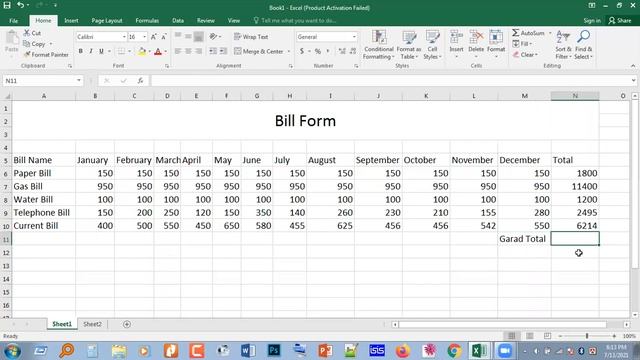Toggle left text alignment

[178, 51]
